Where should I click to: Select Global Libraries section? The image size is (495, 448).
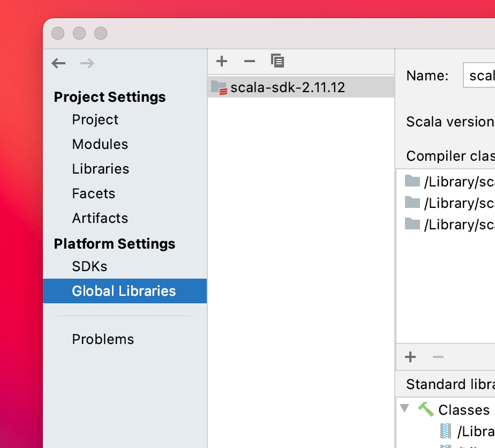click(124, 291)
